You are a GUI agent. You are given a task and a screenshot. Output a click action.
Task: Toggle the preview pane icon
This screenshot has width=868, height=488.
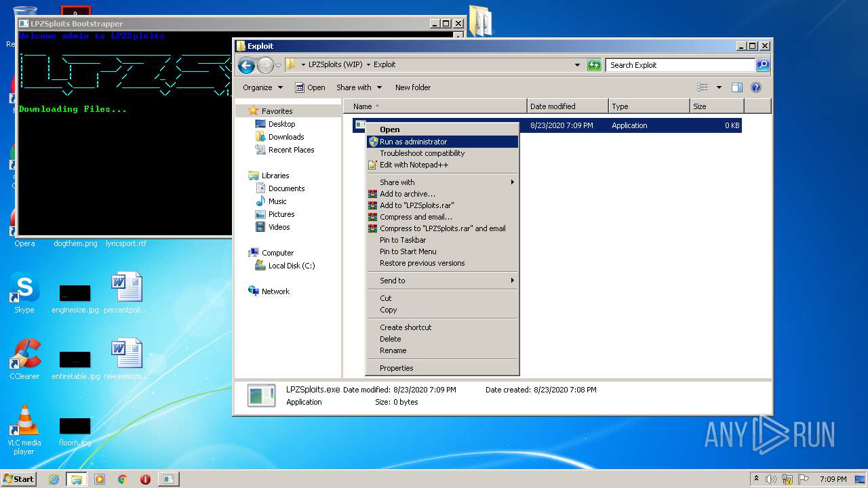click(x=737, y=87)
